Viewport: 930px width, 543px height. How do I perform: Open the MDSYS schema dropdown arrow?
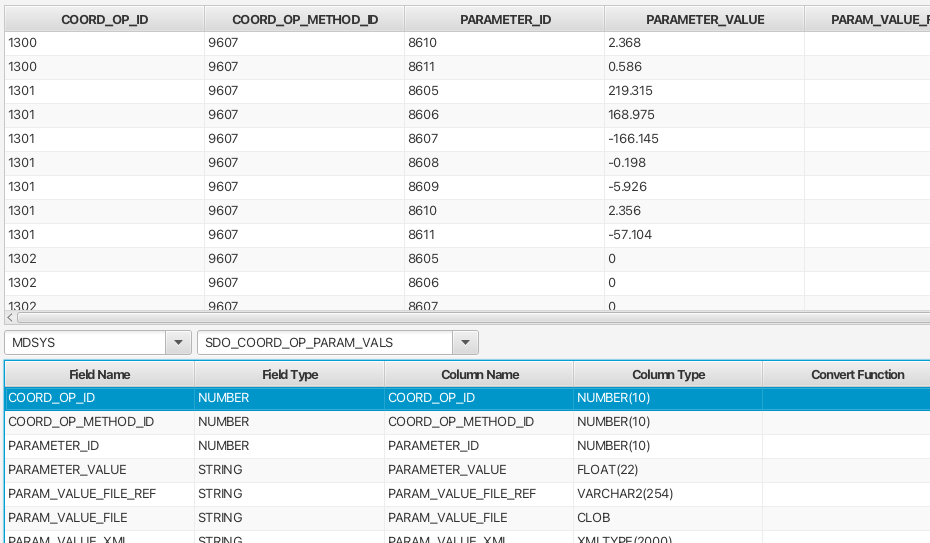point(178,343)
